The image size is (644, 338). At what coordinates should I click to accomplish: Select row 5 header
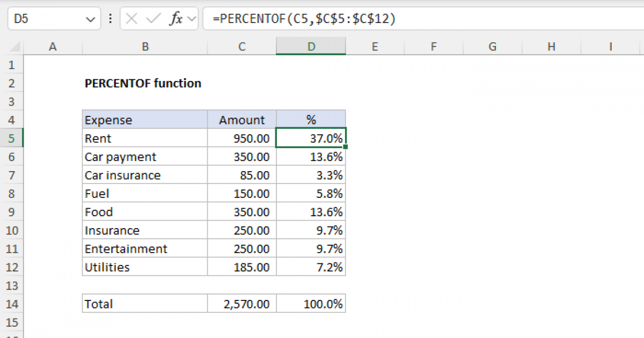click(13, 138)
